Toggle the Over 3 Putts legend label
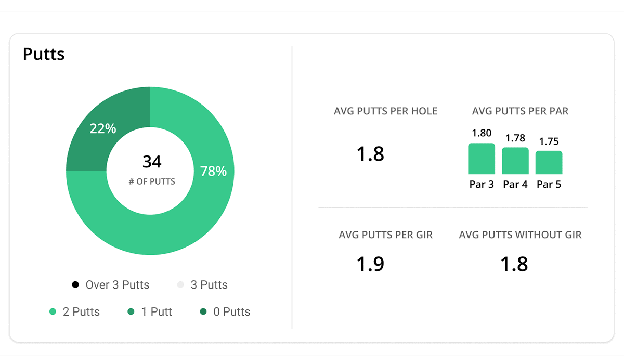The height and width of the screenshot is (364, 624). (118, 285)
